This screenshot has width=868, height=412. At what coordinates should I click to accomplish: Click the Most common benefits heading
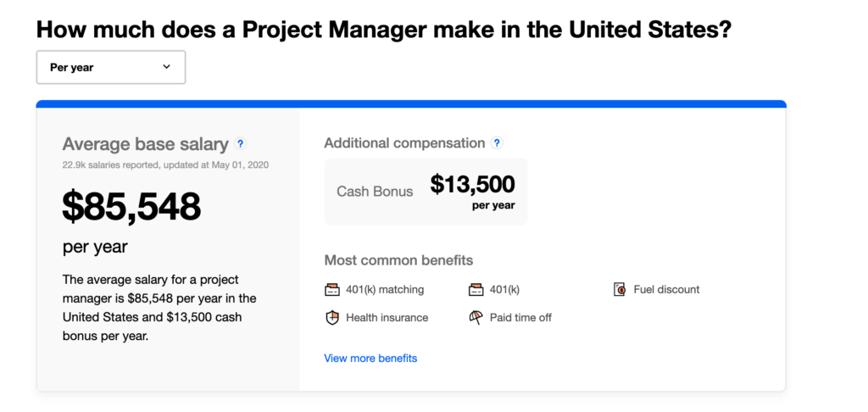click(398, 260)
